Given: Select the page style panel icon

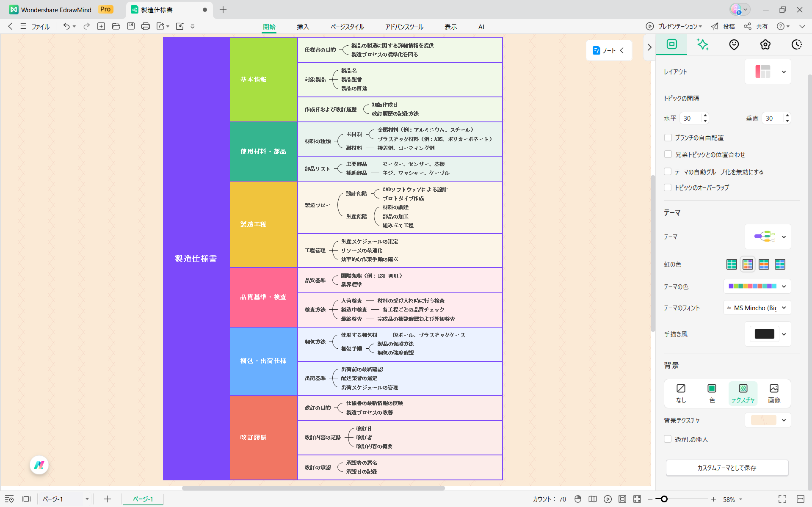Looking at the screenshot, I should point(672,44).
